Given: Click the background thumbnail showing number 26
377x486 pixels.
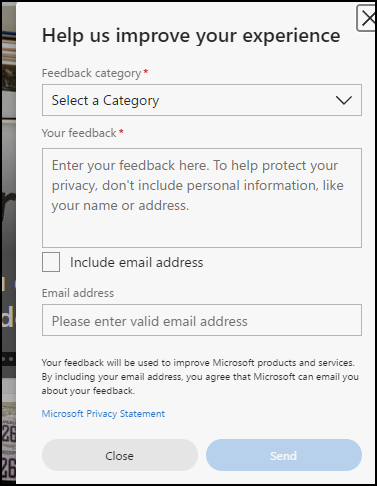Looking at the screenshot, I should click(x=9, y=442).
